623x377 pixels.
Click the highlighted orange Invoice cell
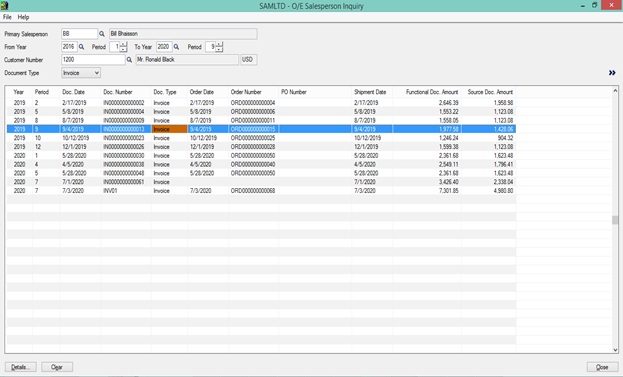pyautogui.click(x=169, y=129)
